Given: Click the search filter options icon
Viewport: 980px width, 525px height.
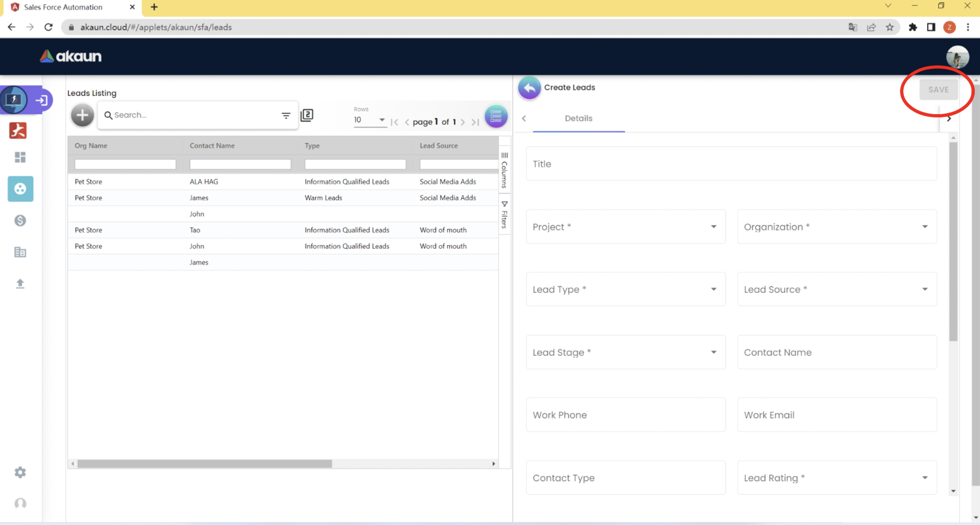Looking at the screenshot, I should 286,115.
